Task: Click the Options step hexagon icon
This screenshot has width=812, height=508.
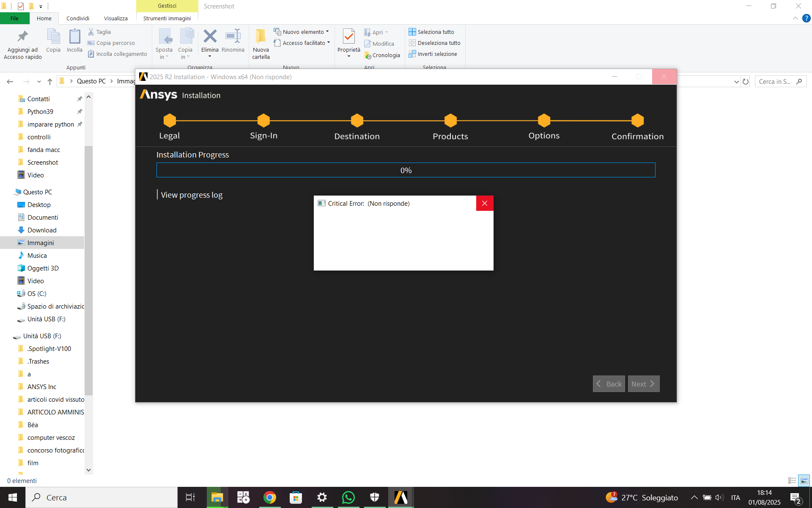Action: pyautogui.click(x=544, y=121)
